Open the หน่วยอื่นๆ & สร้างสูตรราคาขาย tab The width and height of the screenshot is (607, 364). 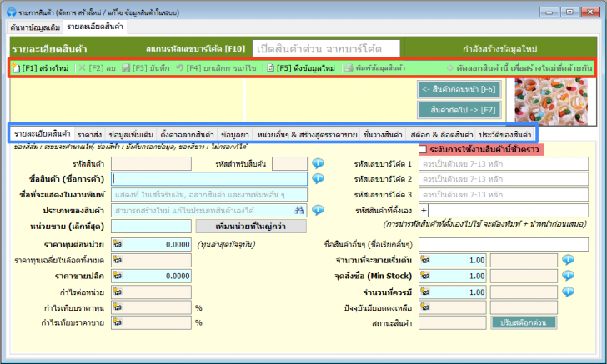point(307,135)
